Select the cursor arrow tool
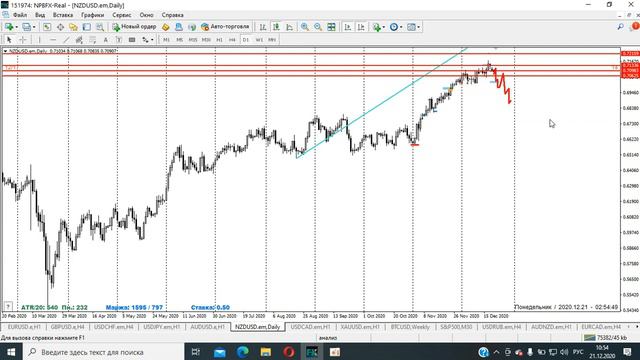 point(9,40)
